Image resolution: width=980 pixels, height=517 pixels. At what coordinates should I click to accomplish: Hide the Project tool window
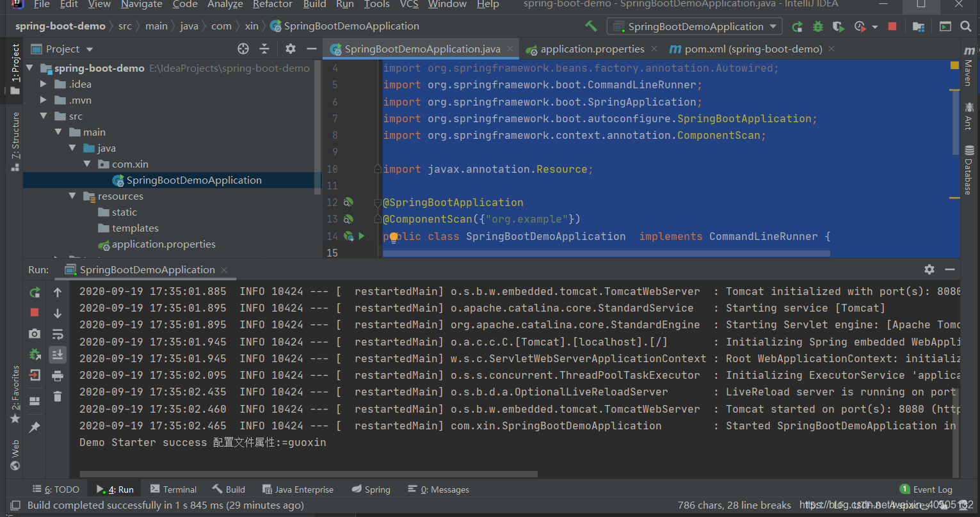(311, 49)
